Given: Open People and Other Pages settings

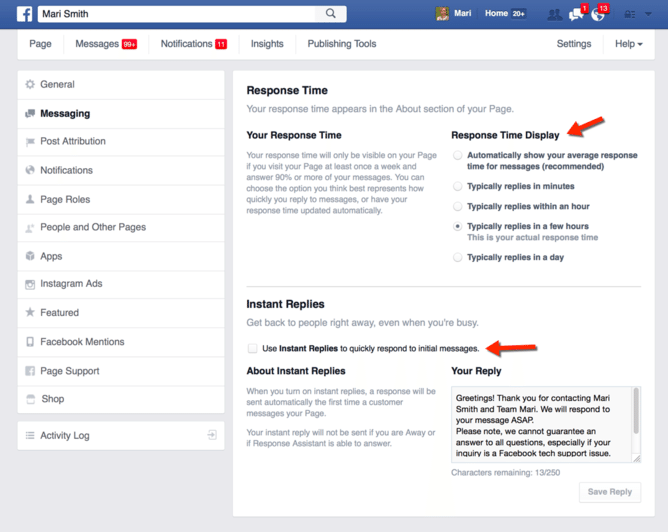Looking at the screenshot, I should pyautogui.click(x=121, y=228).
